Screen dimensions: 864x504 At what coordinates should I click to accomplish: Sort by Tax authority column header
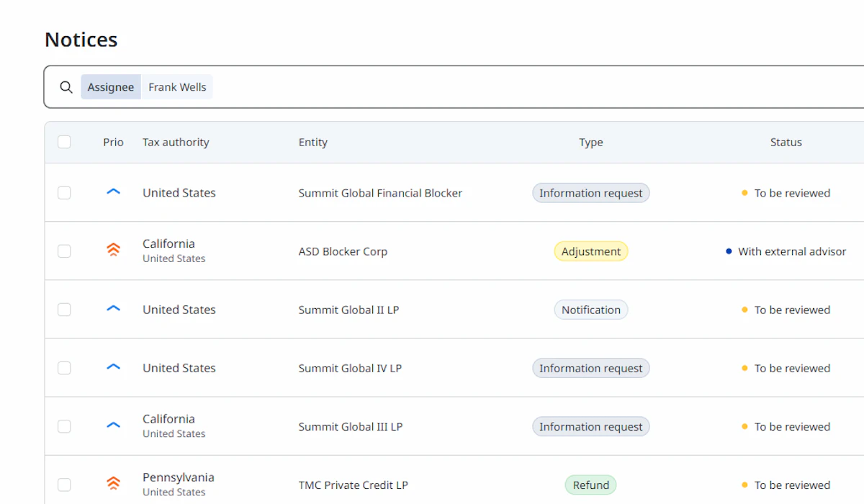point(176,142)
